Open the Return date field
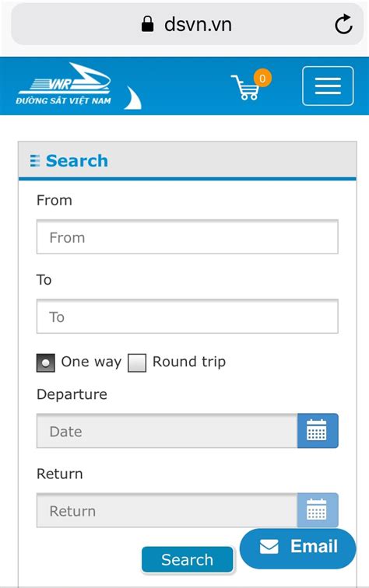This screenshot has height=588, width=369. pos(167,510)
